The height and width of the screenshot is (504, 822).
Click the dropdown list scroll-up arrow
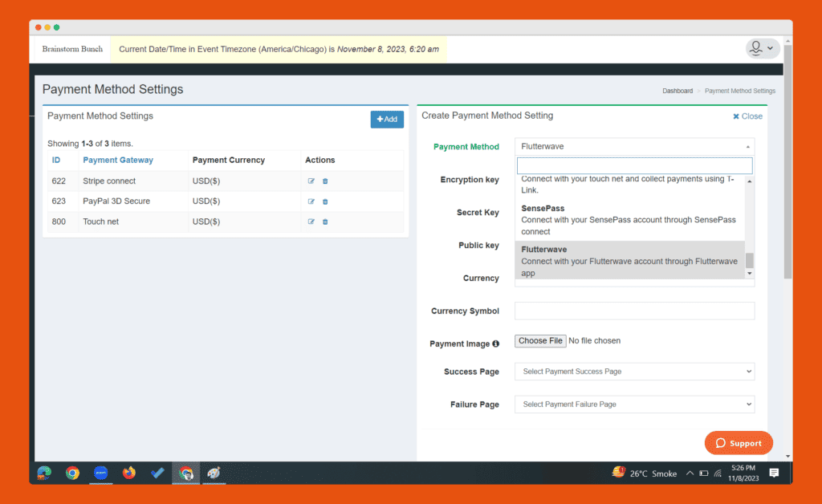pyautogui.click(x=750, y=181)
